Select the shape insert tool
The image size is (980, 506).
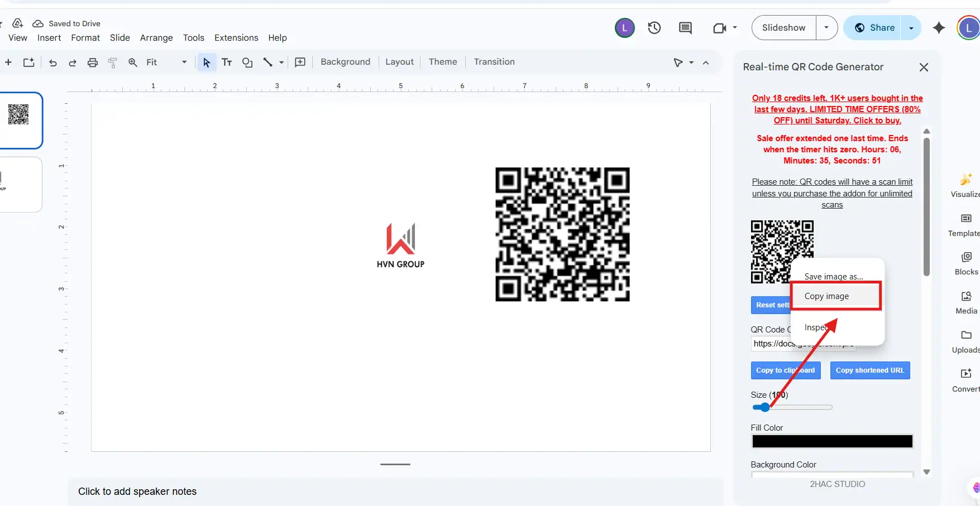[247, 62]
